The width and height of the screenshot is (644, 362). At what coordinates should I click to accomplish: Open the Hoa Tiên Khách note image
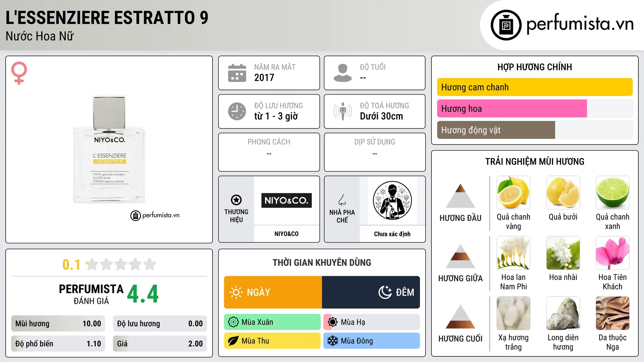pyautogui.click(x=613, y=253)
